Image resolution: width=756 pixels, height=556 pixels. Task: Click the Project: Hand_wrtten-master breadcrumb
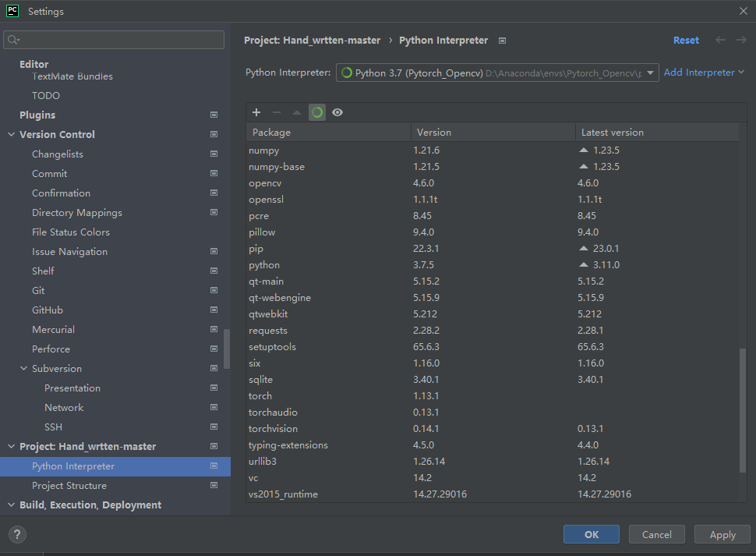[312, 40]
